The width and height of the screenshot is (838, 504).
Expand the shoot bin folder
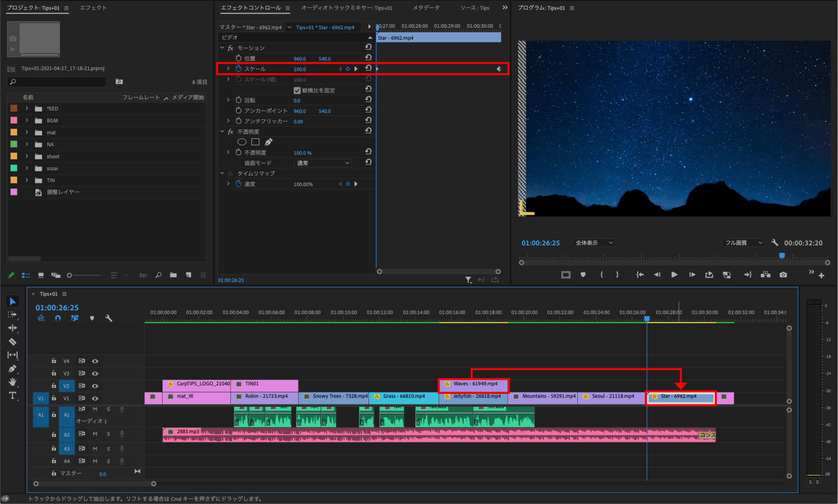click(27, 156)
